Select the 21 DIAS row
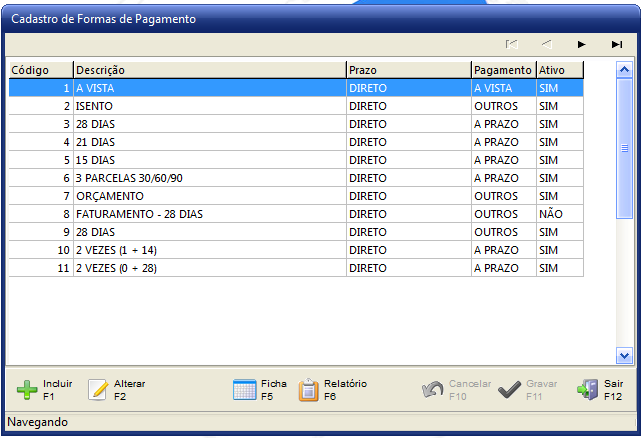The image size is (643, 438). [296, 142]
